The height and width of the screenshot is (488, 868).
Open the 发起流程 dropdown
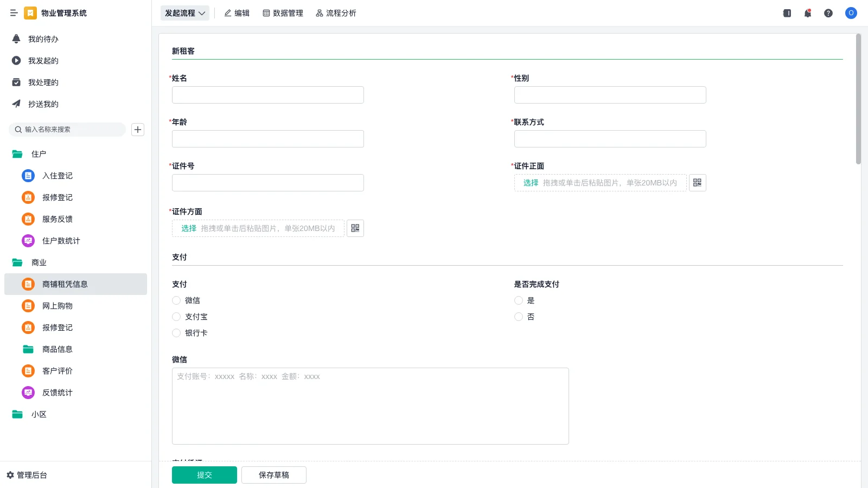(185, 13)
